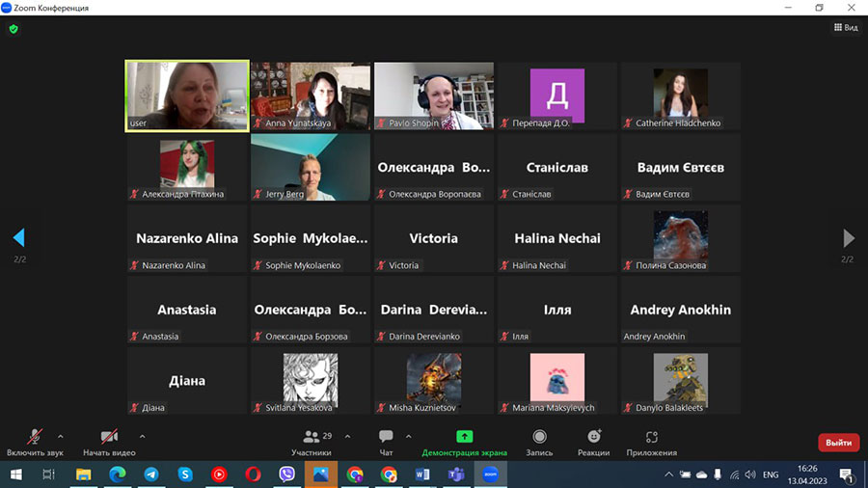This screenshot has width=868, height=488.
Task: Open the Вид view layout menu
Action: click(845, 28)
